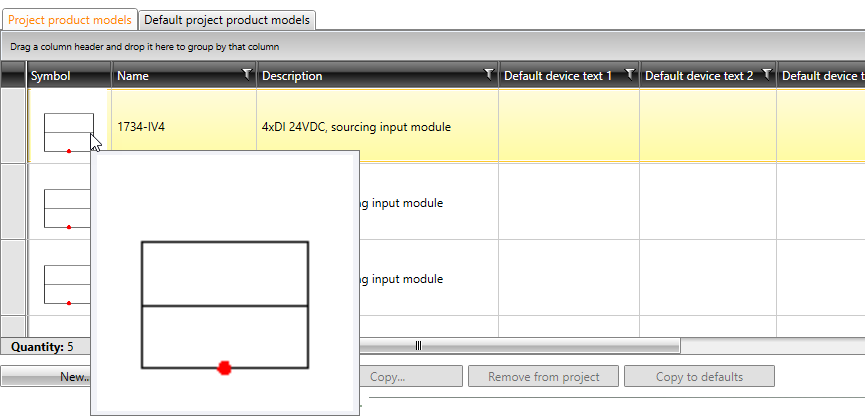The width and height of the screenshot is (865, 417).
Task: Click the row selector of the first row
Action: tap(14, 126)
